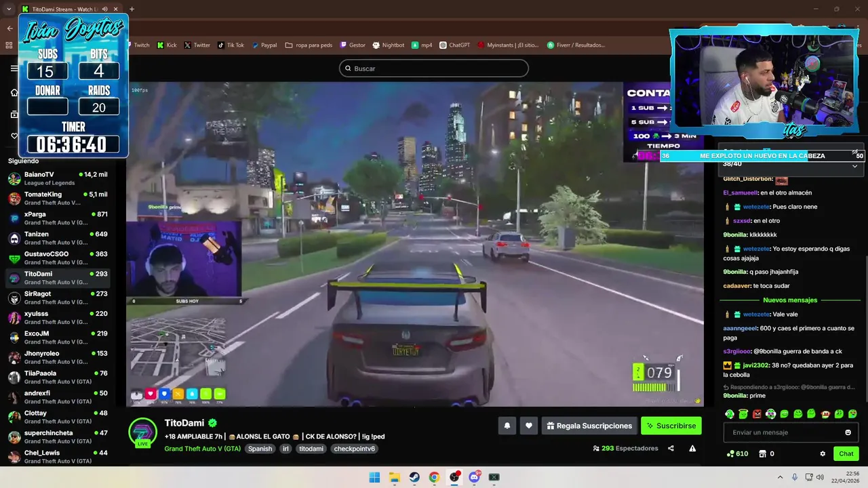The image size is (868, 488).
Task: Click the Grand Theft Auto V (GTA) category link
Action: point(202,449)
